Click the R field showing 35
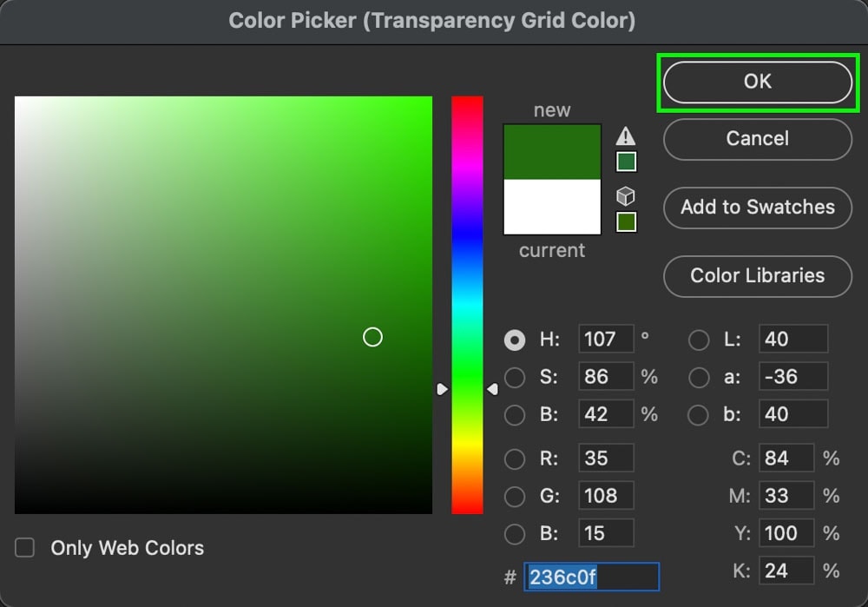Screen dimensions: 868x607 [606, 458]
